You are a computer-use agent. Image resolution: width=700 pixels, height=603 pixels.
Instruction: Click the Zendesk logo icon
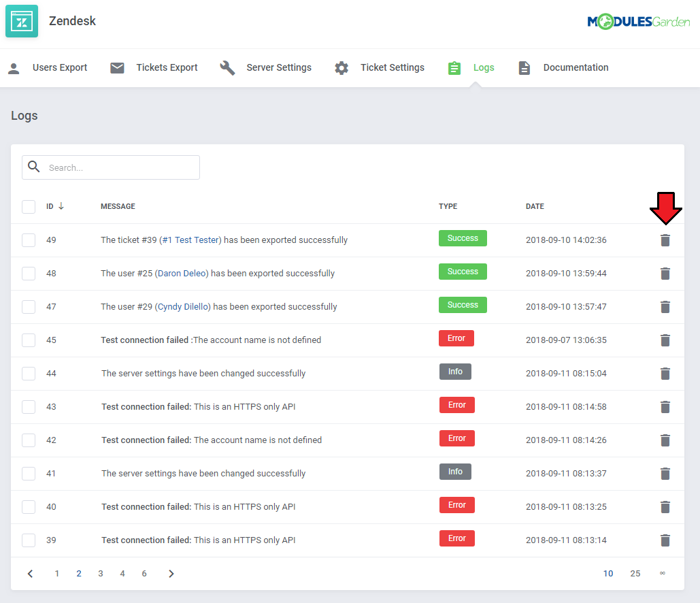pos(22,21)
